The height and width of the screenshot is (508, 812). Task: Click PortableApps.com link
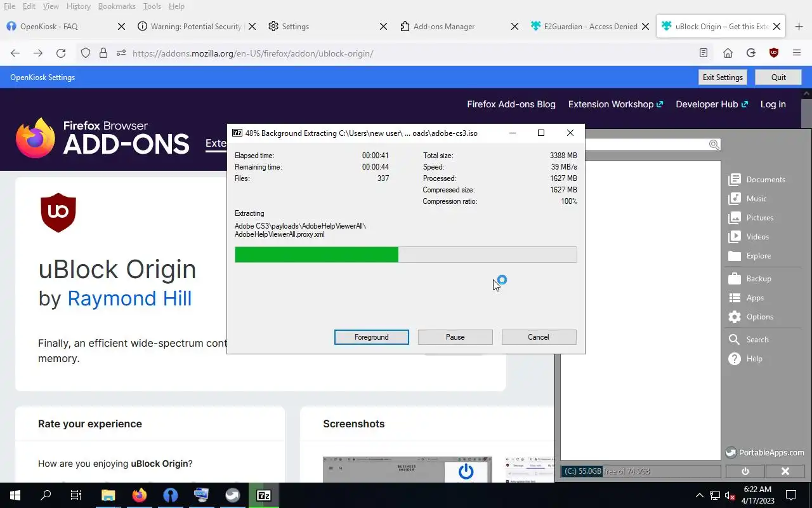pyautogui.click(x=765, y=453)
